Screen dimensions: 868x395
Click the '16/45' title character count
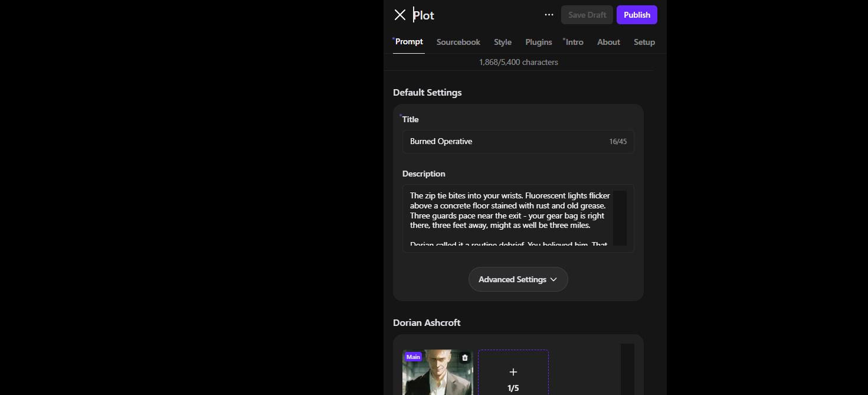click(618, 142)
